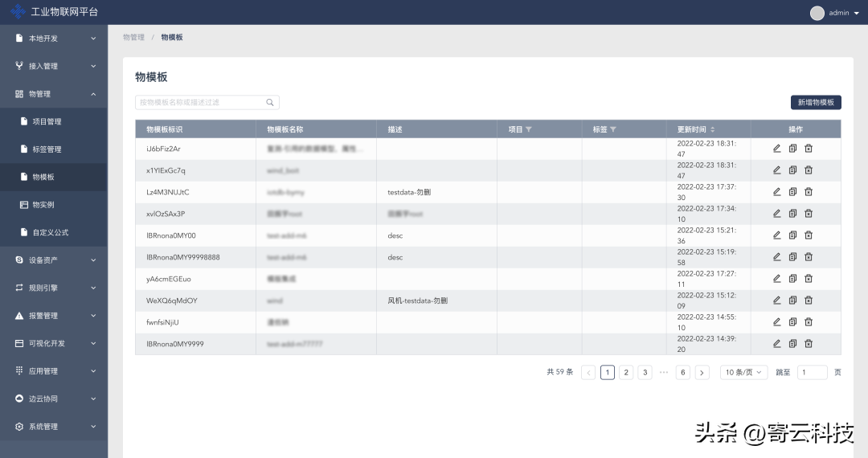
Task: Delete the iJ6bFiz2Ar template row
Action: tap(809, 148)
